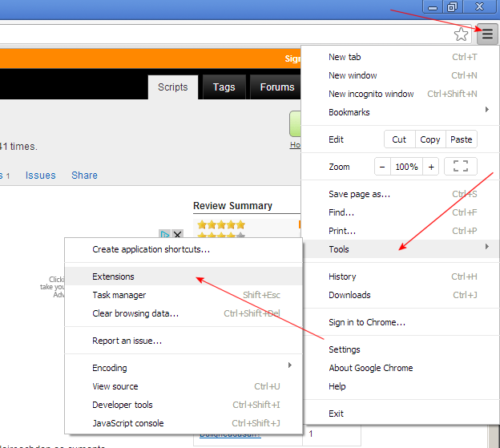Screen dimensions: 500x448
Task: Follow the Issues link
Action: point(40,176)
